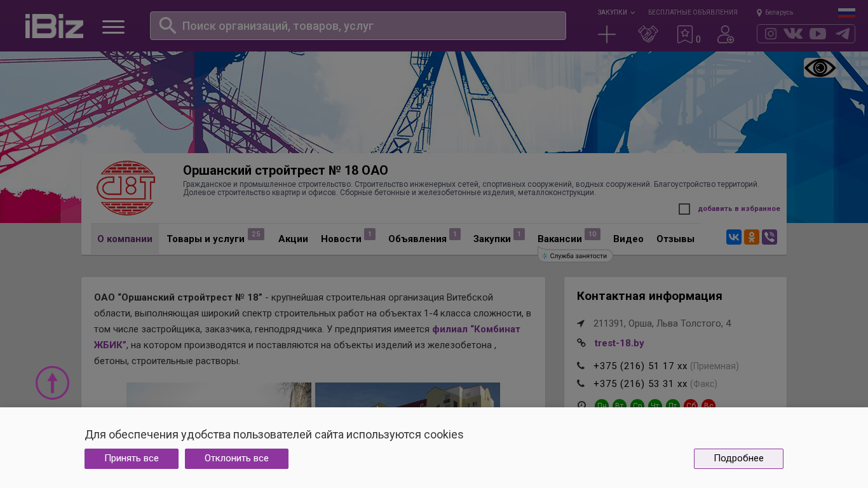Click the user registration icon
This screenshot has height=488, width=868.
click(726, 34)
